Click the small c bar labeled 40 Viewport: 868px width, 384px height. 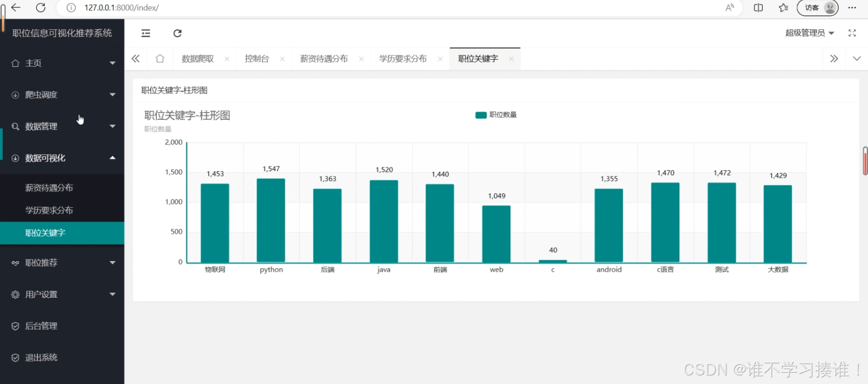(x=553, y=261)
